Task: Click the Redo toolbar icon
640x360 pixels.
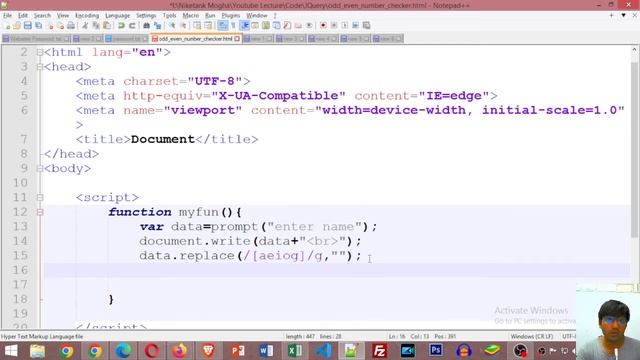Action: tap(132, 26)
